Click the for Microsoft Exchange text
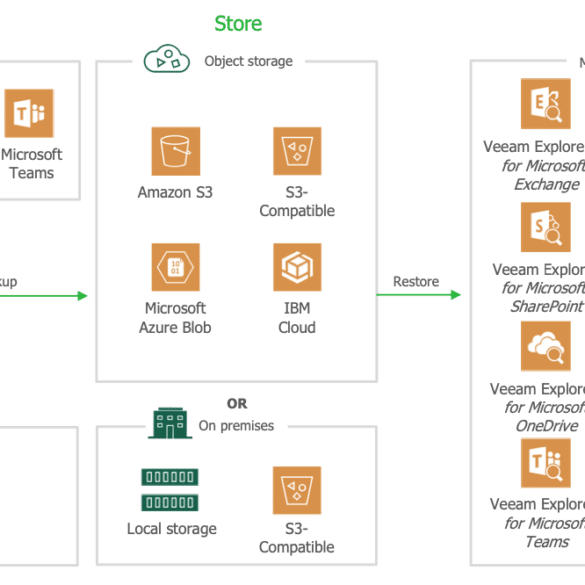Viewport: 585px width, 585px height. (x=543, y=175)
